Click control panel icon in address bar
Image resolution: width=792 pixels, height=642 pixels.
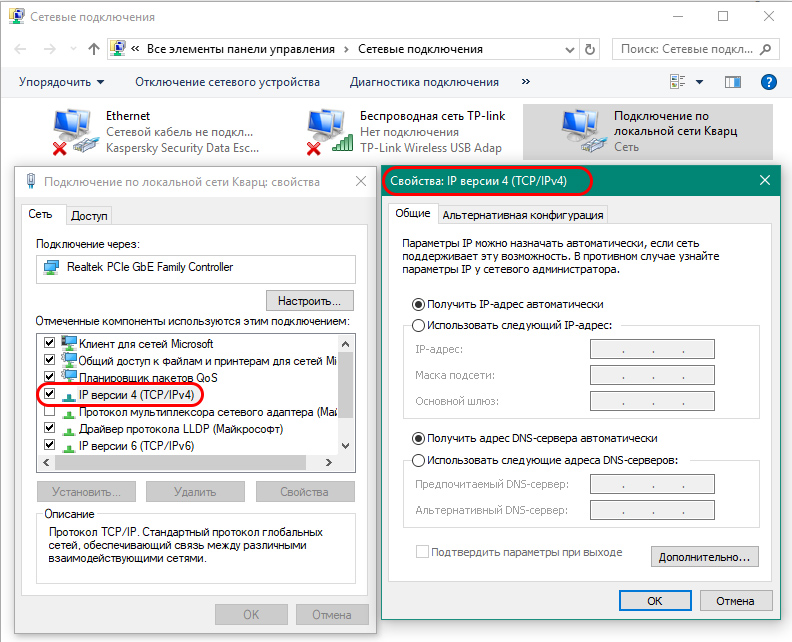[118, 48]
